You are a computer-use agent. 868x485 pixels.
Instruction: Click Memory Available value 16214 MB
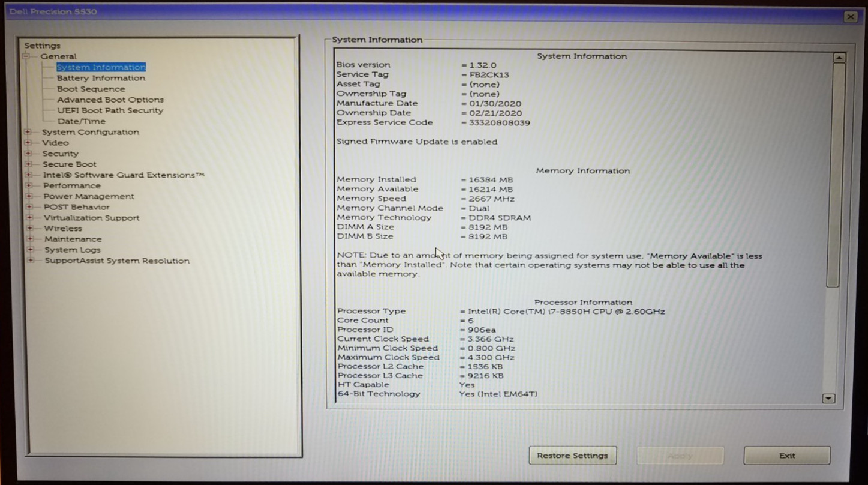[491, 189]
